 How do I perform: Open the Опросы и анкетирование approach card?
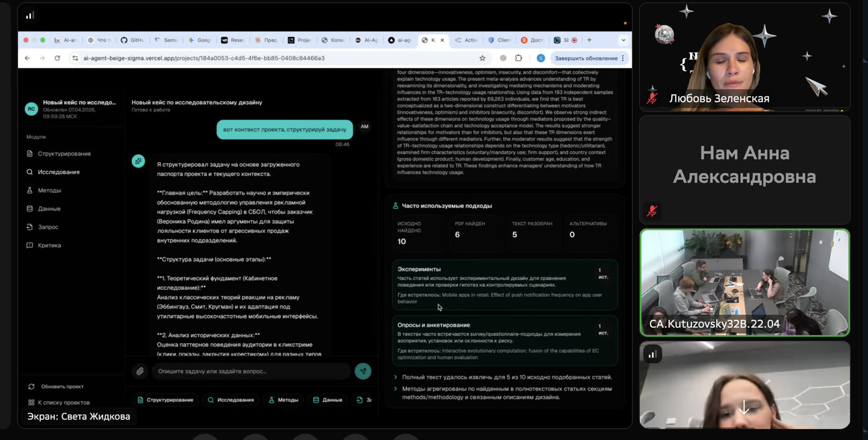(x=505, y=341)
